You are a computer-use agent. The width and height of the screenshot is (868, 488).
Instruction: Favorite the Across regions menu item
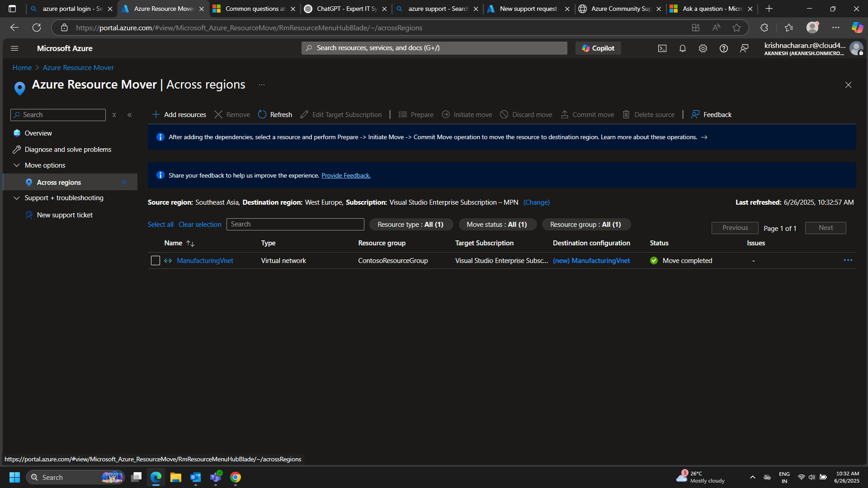click(x=124, y=182)
